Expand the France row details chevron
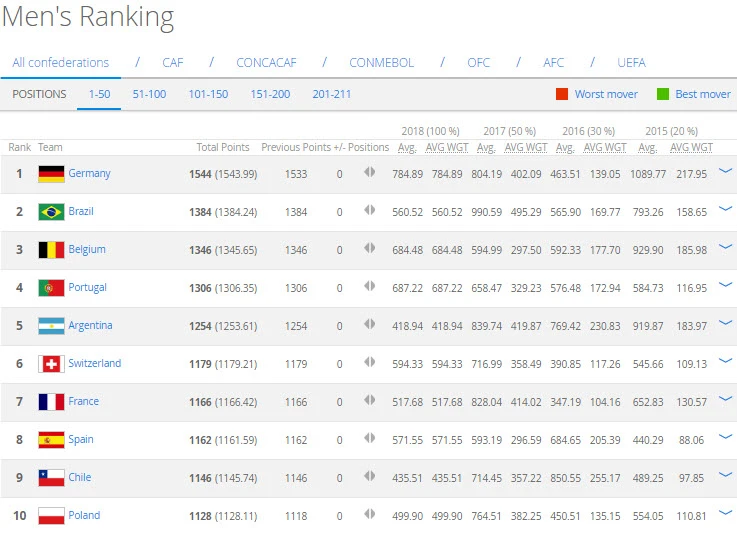Viewport: 737px width, 534px height. pos(725,400)
